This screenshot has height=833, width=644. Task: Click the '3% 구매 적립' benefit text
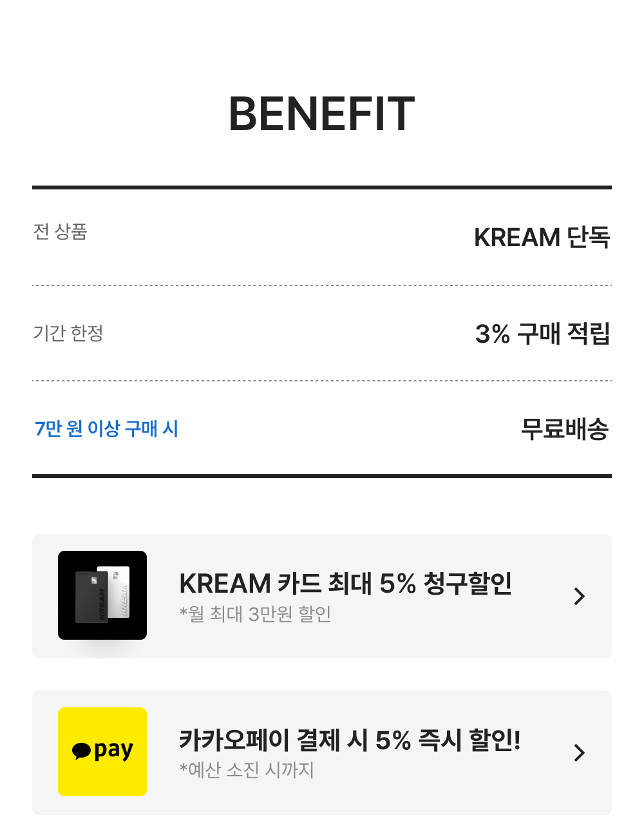click(542, 334)
